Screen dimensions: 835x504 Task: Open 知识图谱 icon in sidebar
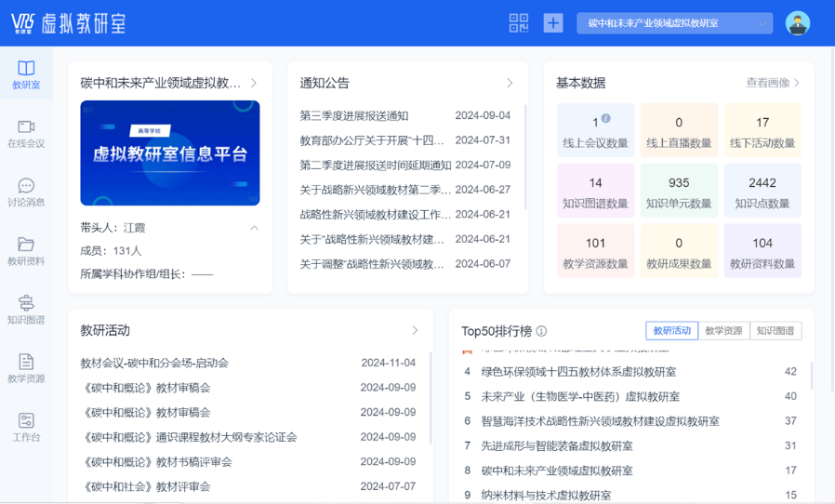pos(26,303)
